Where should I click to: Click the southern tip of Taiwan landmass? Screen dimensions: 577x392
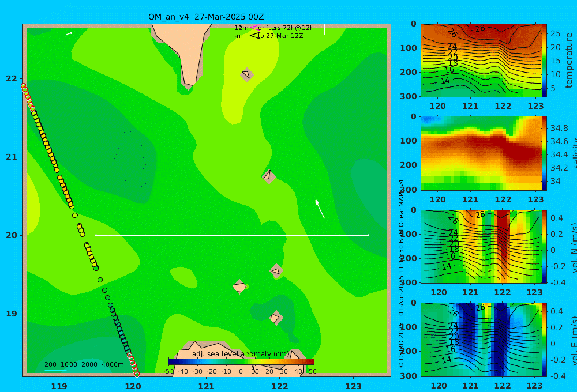coord(189,85)
